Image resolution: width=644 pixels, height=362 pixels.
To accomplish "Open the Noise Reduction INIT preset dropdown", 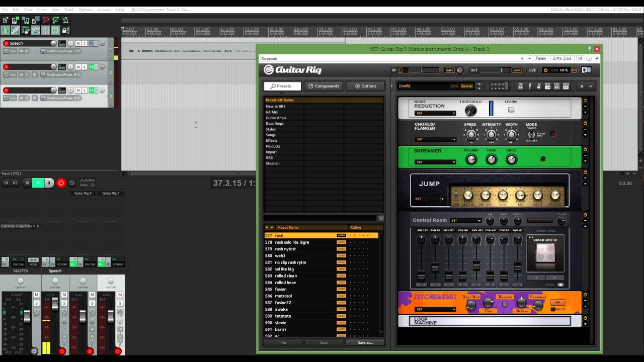I will pos(435,113).
